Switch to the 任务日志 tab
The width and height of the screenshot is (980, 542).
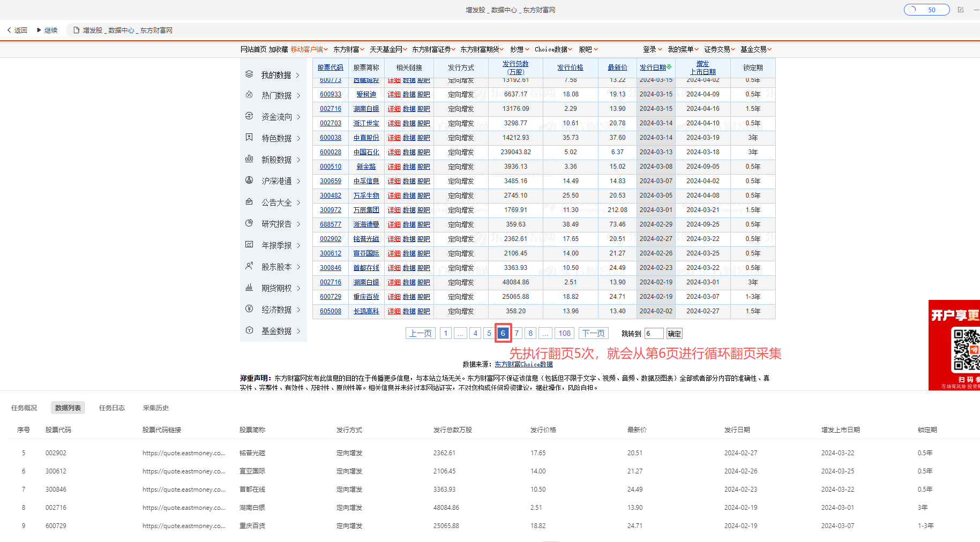(112, 408)
